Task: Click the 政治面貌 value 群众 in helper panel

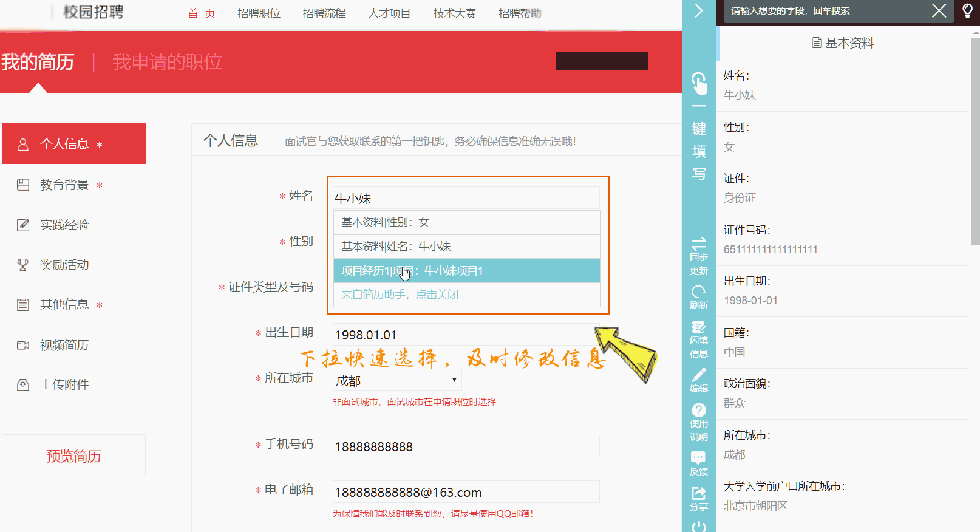Action: tap(734, 403)
